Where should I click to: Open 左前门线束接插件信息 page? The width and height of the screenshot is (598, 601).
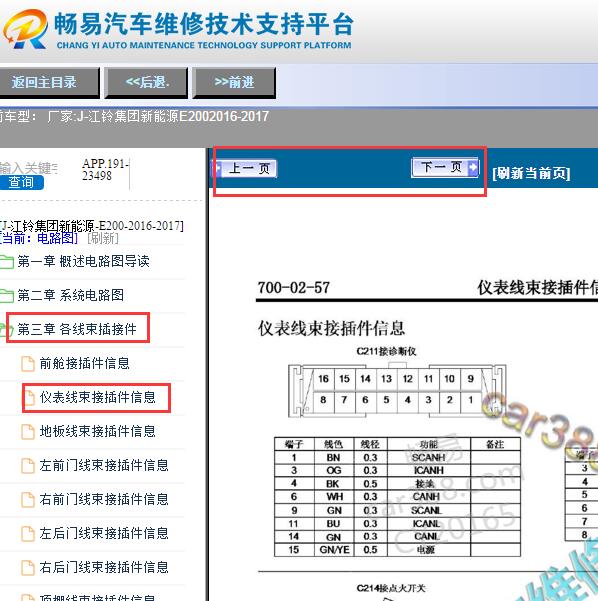tap(104, 465)
